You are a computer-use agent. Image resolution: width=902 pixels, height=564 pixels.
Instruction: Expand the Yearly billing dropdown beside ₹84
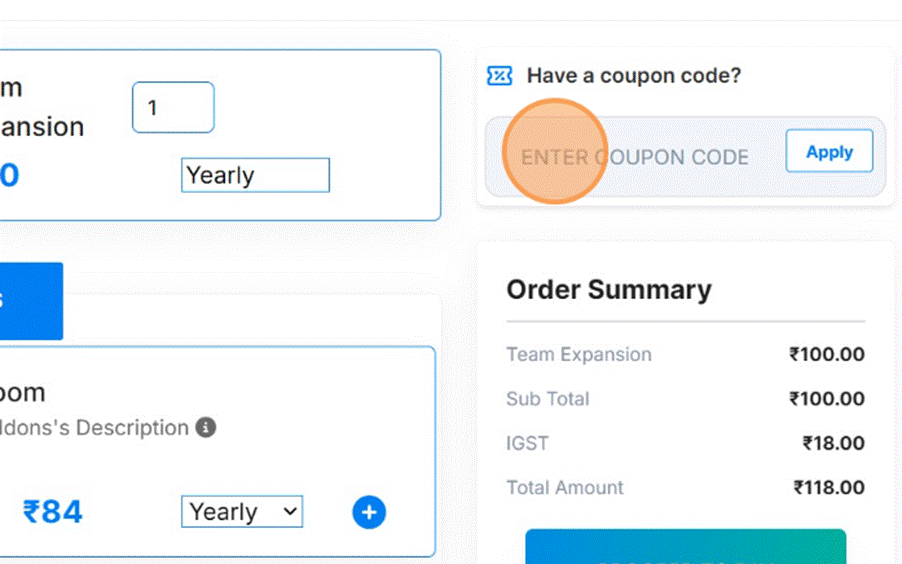242,512
